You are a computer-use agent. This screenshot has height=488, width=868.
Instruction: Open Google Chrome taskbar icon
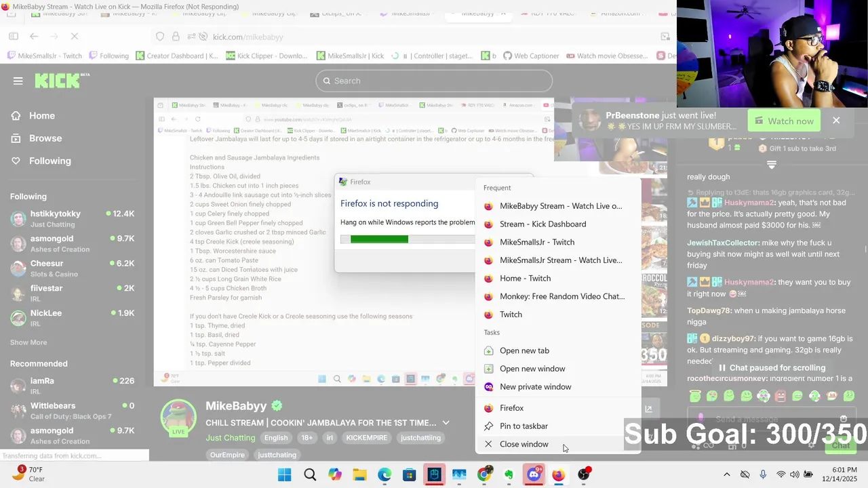point(484,474)
